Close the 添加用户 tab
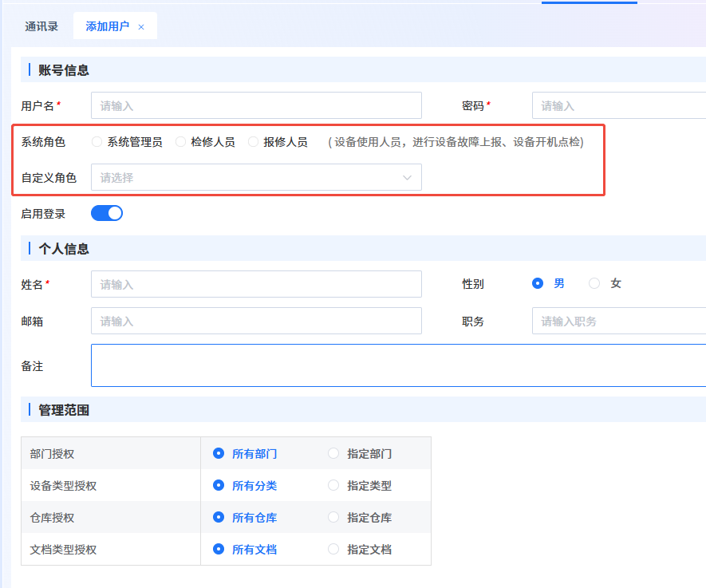This screenshot has width=706, height=588. [141, 27]
